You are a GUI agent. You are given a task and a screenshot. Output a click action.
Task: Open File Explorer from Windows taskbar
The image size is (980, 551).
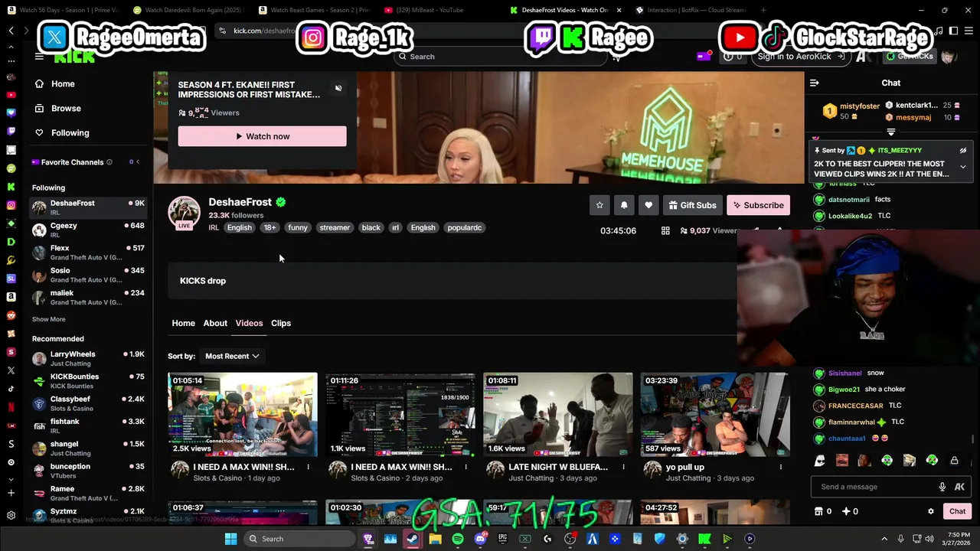pos(435,539)
